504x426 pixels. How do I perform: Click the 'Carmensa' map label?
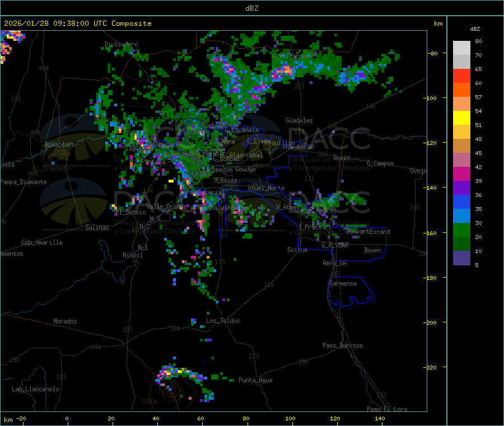(343, 283)
